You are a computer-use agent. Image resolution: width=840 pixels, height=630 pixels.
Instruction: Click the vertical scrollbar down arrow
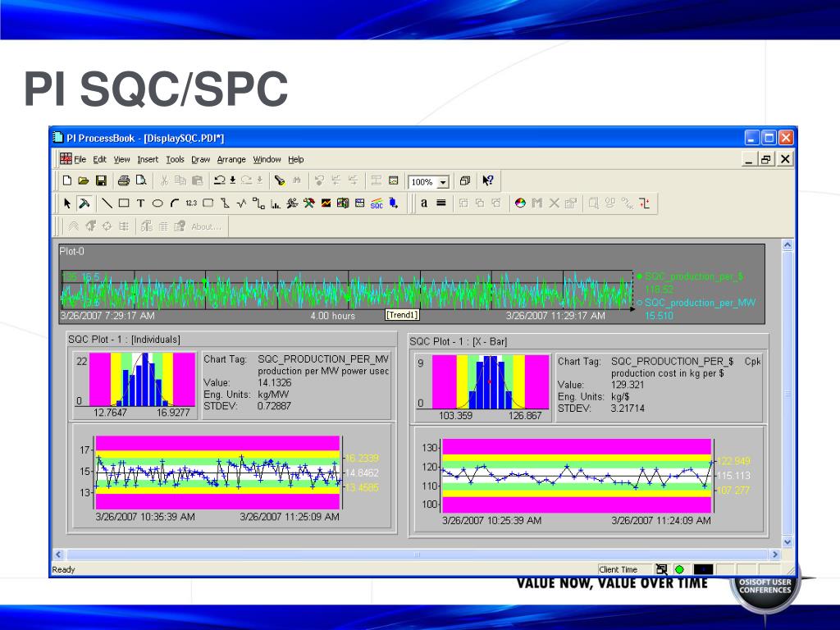[787, 541]
